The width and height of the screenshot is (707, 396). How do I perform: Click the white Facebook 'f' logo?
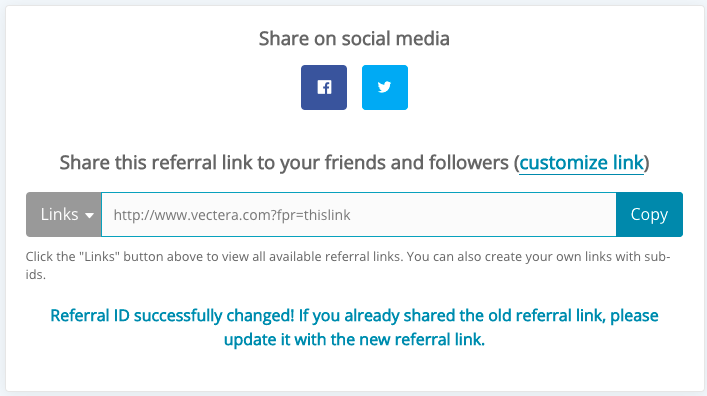324,87
